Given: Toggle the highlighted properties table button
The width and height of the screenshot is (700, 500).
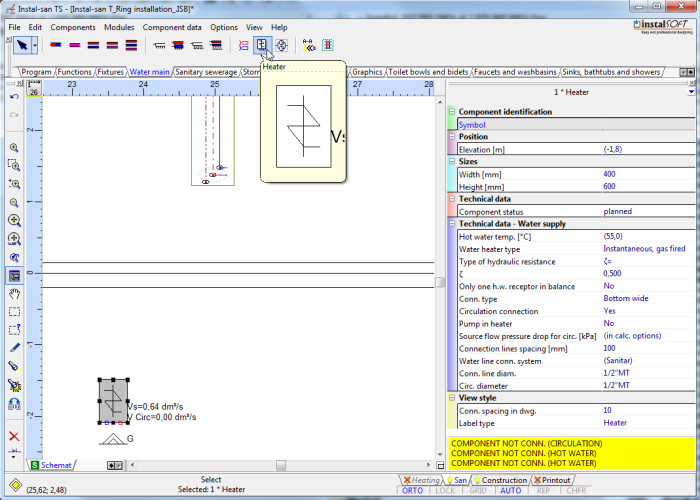Looking at the screenshot, I should [x=14, y=276].
